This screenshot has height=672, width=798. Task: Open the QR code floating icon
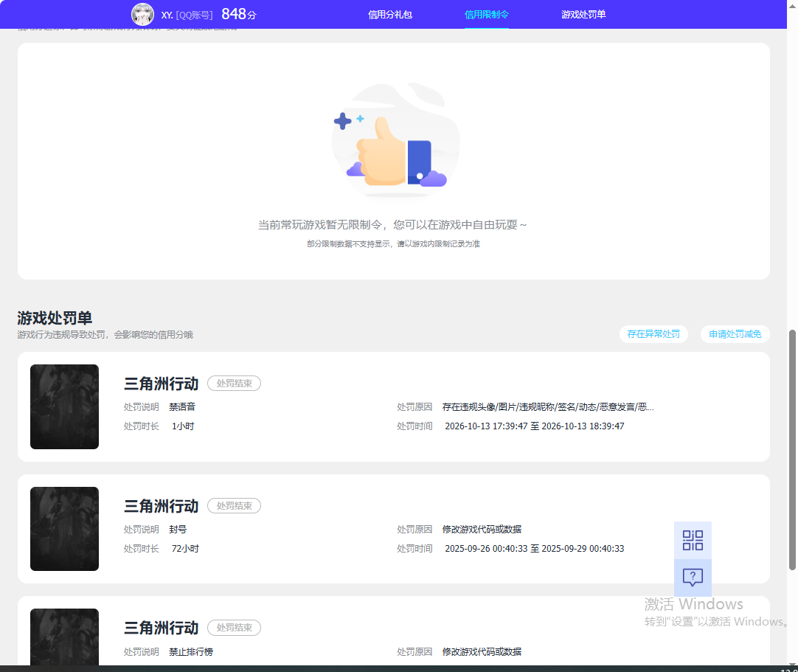coord(693,540)
